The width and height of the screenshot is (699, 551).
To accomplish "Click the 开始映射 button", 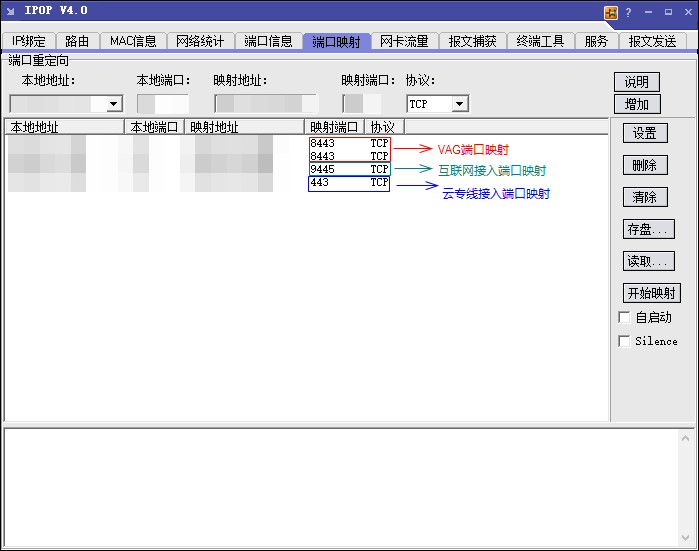I will 652,293.
